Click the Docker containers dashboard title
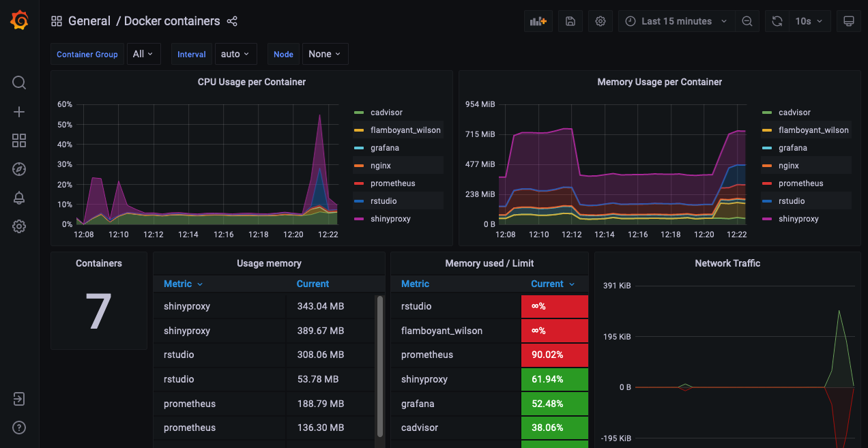This screenshot has height=448, width=868. coord(172,21)
